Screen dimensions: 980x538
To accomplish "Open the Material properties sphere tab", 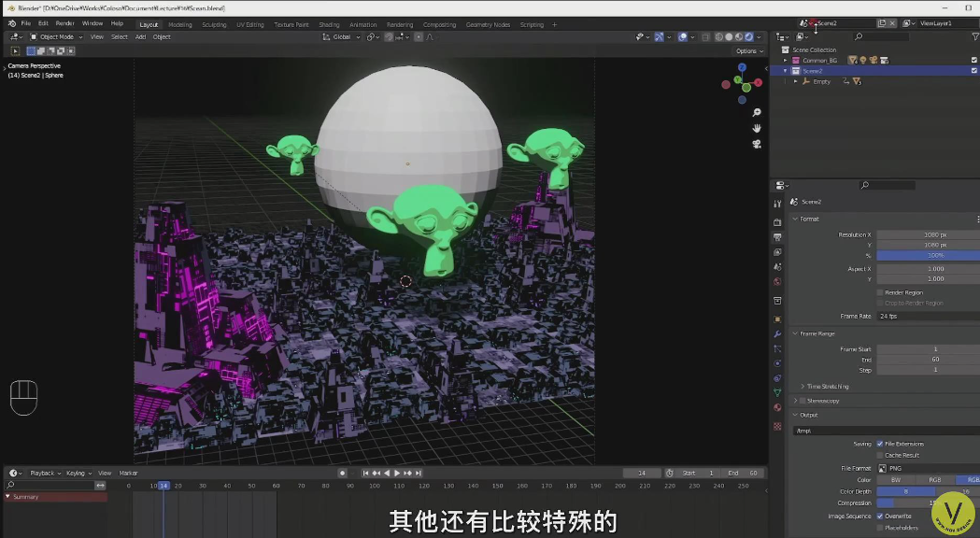I will [777, 407].
